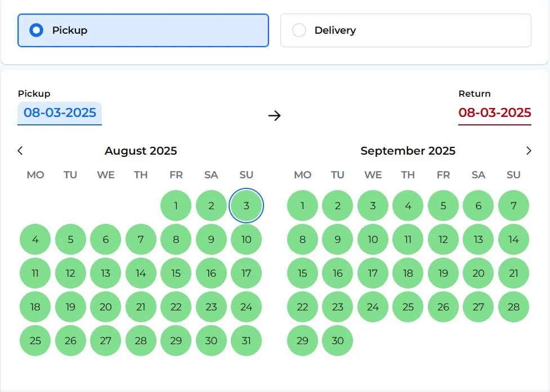Pick September 1 on the calendar
The image size is (550, 392).
pos(302,206)
